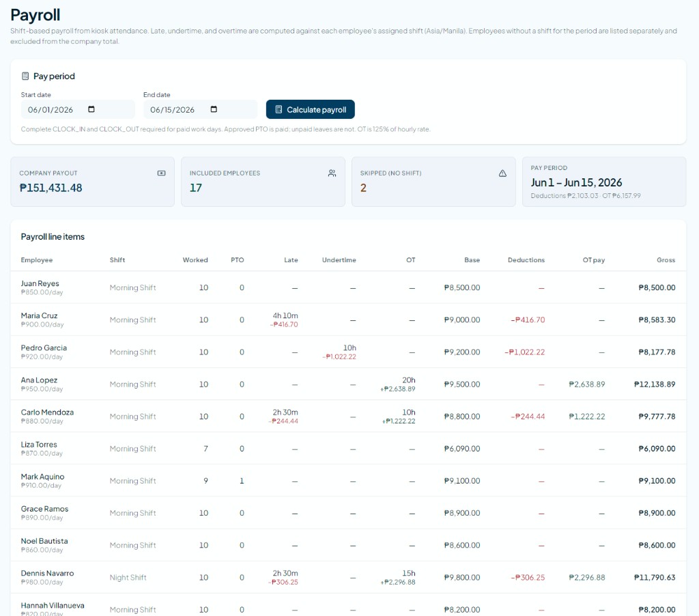
Task: Click Liza Torres's worked days 7
Action: (x=205, y=449)
